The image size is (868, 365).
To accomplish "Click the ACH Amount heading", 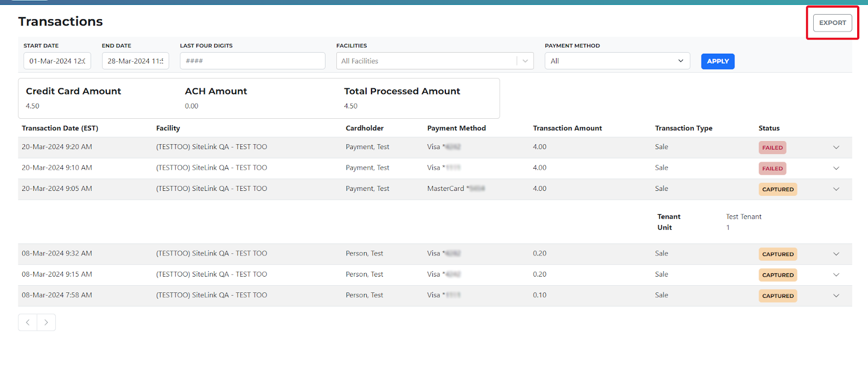I will point(216,91).
